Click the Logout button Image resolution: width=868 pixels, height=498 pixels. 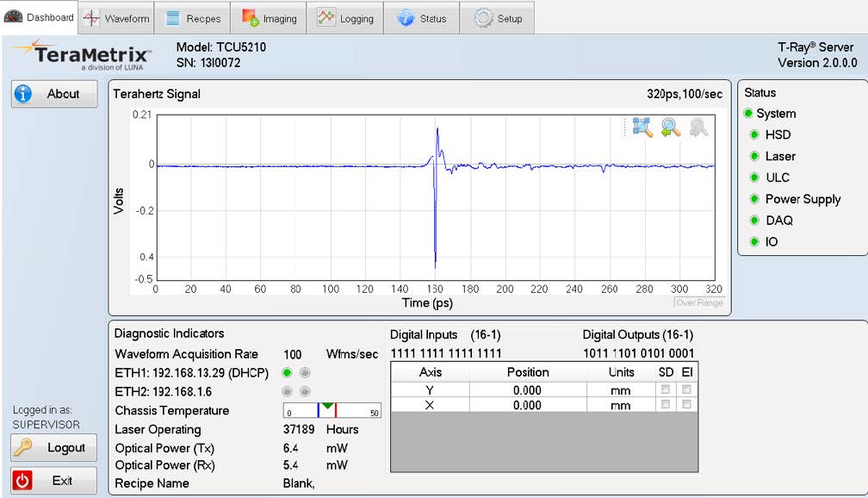click(x=53, y=447)
